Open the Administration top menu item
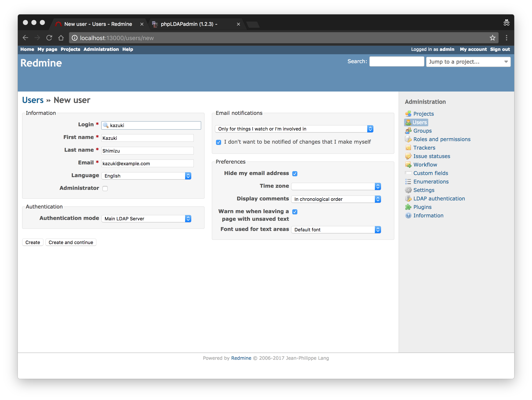 point(101,49)
